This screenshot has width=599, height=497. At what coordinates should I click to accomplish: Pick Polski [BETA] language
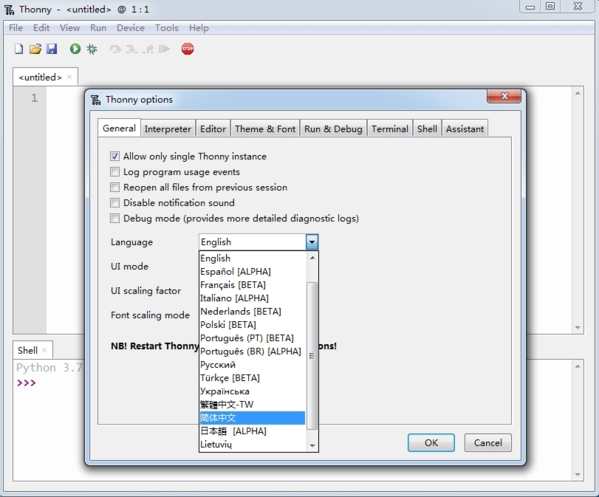(253, 325)
